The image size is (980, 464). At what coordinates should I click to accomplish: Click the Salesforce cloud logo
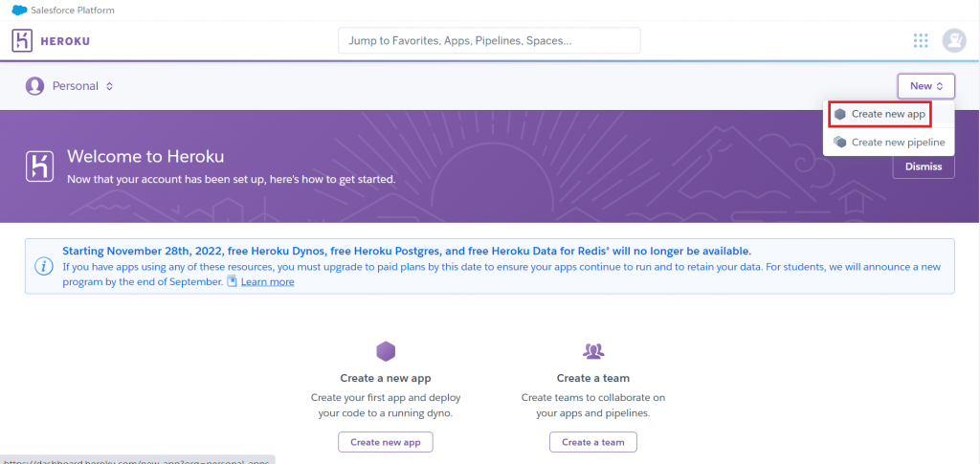[19, 10]
